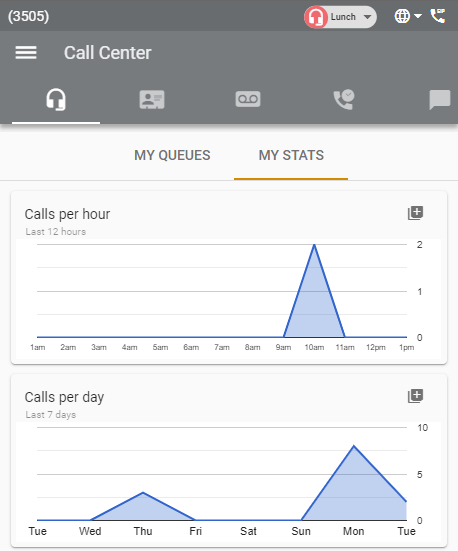Click the arrow next to the globe icon
The width and height of the screenshot is (458, 551).
pos(418,16)
